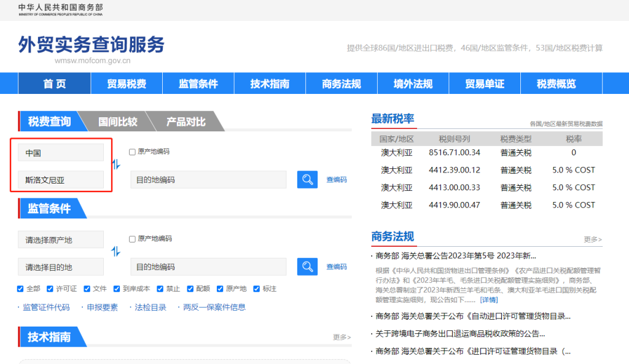Click 查编码 link in 监管条件 section
629x364 pixels.
[x=337, y=266]
